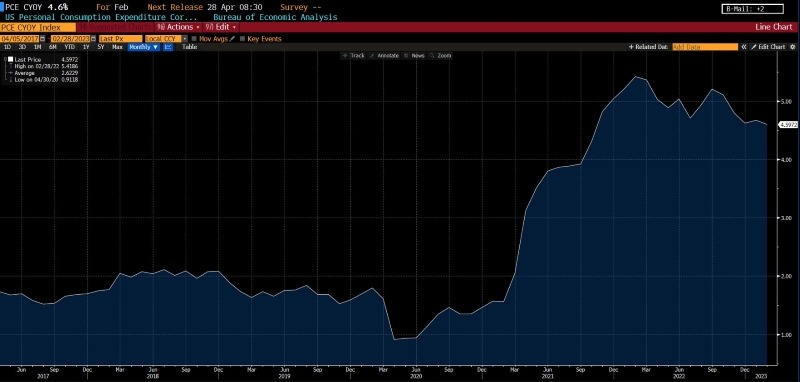
Task: Click the Edit Chart button
Action: coord(768,47)
